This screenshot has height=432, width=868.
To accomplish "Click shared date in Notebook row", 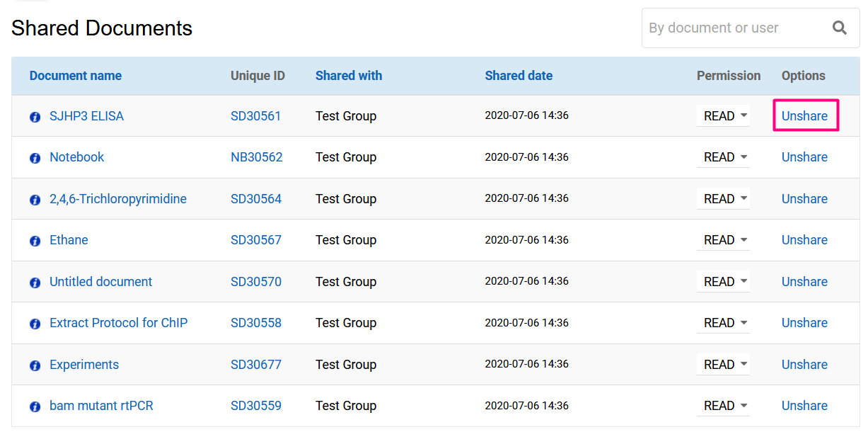I will [x=527, y=157].
